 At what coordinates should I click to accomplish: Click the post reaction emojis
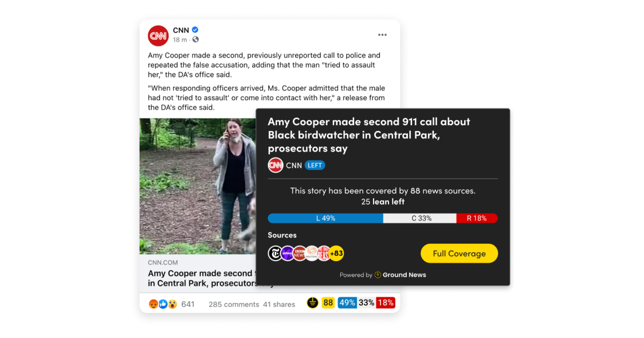[163, 304]
